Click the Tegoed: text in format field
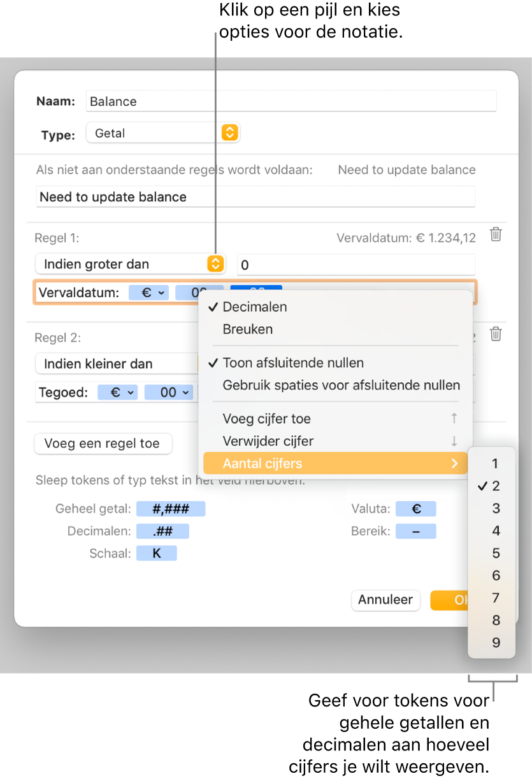532x783 pixels. (64, 392)
